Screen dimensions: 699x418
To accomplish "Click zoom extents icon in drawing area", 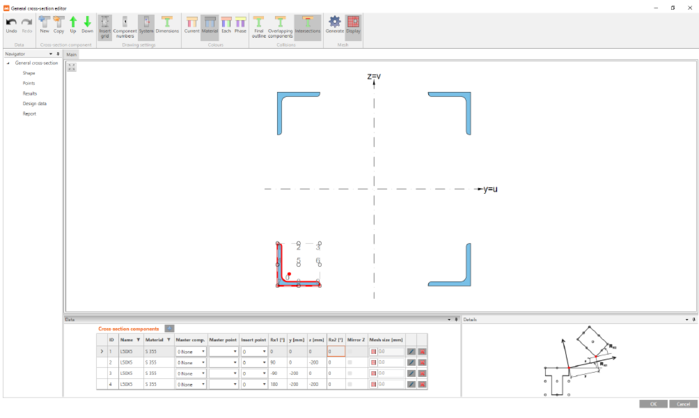I will tap(71, 67).
